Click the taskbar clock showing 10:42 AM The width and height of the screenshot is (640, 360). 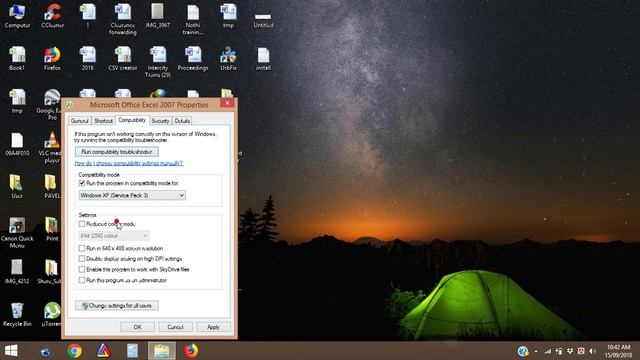point(618,351)
